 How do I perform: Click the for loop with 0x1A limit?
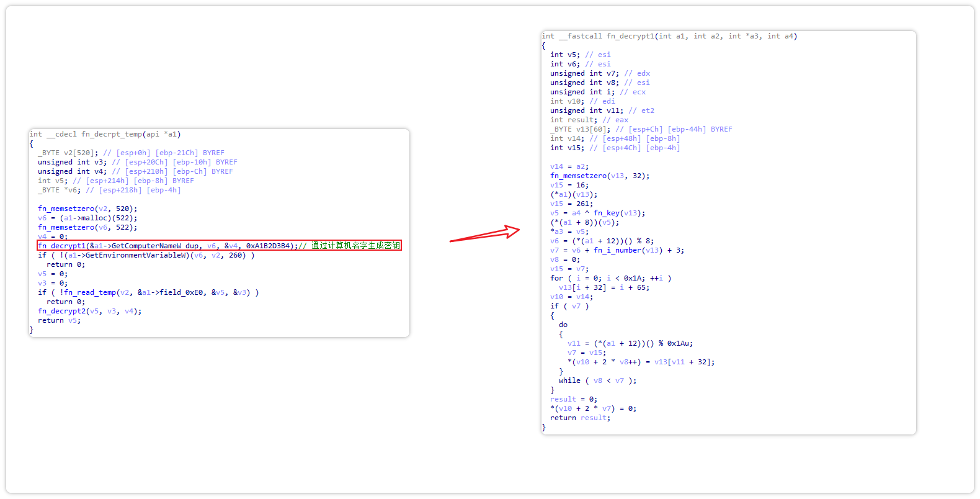tap(610, 278)
